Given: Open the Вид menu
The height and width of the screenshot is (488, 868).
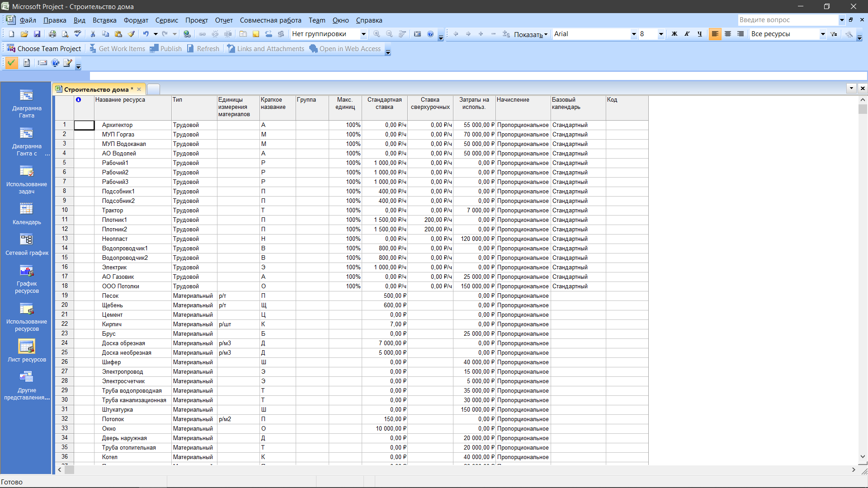Looking at the screenshot, I should coord(80,20).
